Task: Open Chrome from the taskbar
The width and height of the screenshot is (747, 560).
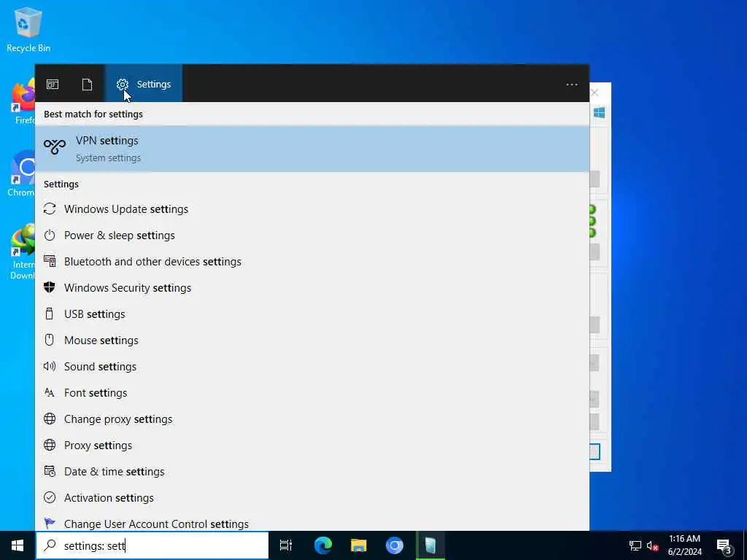Action: (394, 545)
